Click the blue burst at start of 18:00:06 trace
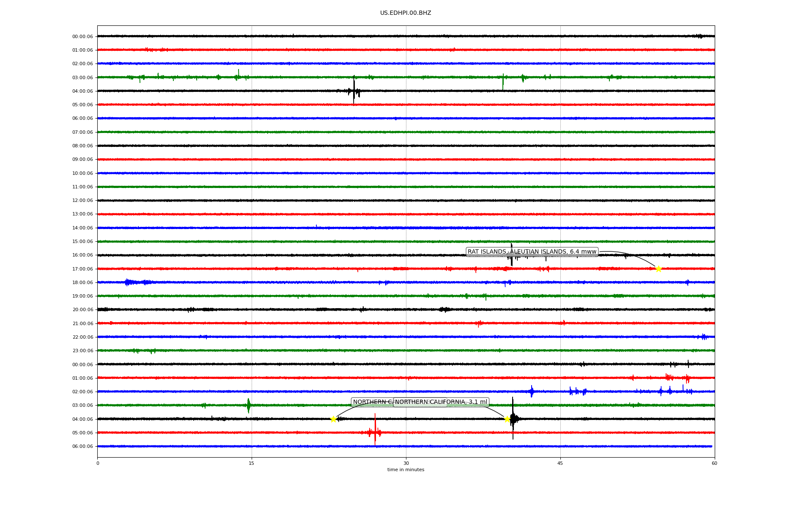Image resolution: width=812 pixels, height=508 pixels. coord(129,282)
